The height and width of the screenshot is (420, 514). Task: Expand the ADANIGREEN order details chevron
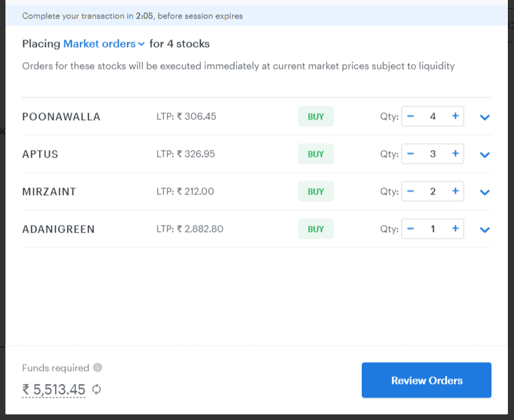485,230
